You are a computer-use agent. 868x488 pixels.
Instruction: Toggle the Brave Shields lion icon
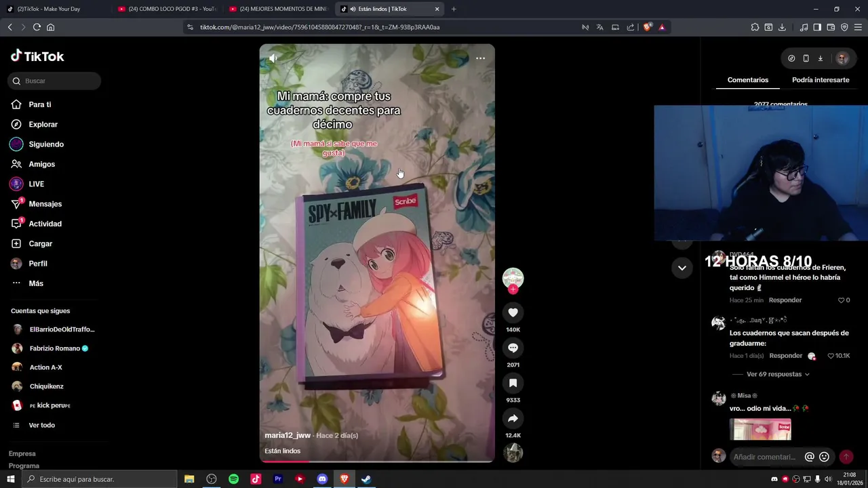point(647,27)
